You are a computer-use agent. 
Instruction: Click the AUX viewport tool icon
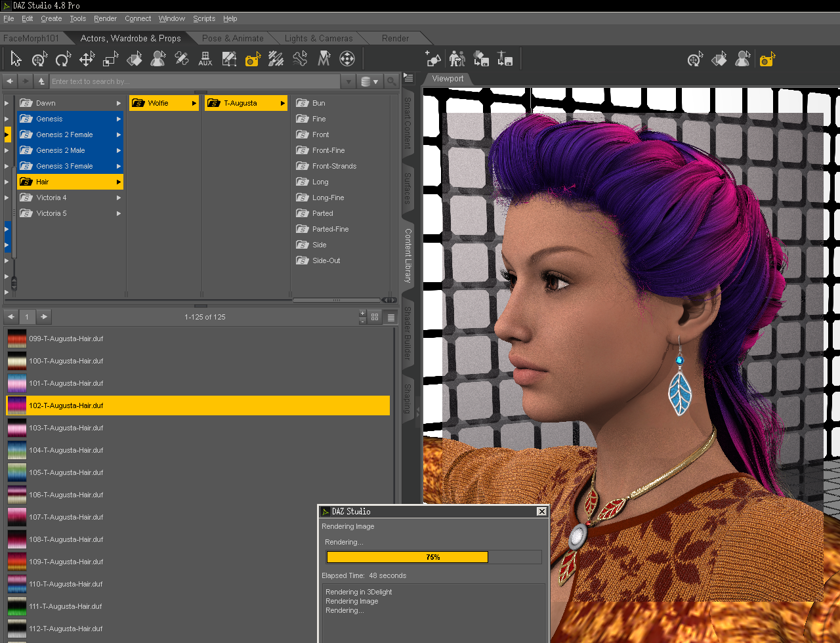[205, 60]
